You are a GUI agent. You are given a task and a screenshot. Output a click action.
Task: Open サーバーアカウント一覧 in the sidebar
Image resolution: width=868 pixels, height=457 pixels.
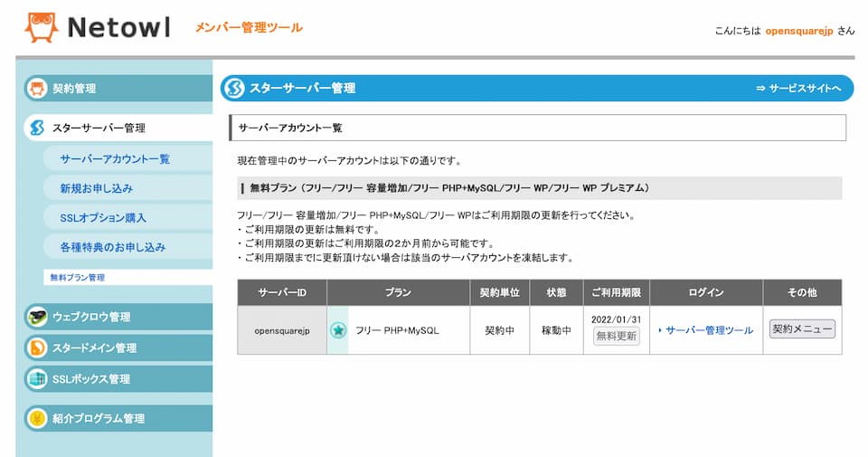coord(115,159)
